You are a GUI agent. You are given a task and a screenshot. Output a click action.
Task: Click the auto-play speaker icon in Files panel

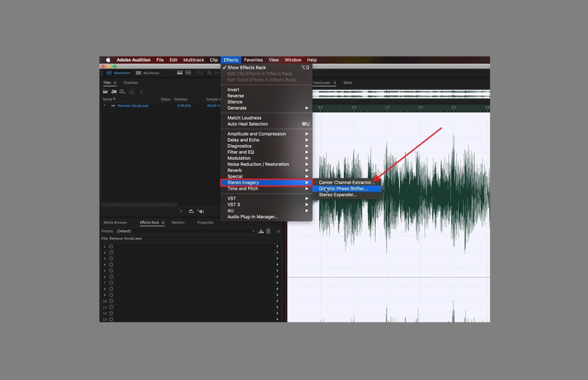pos(201,211)
